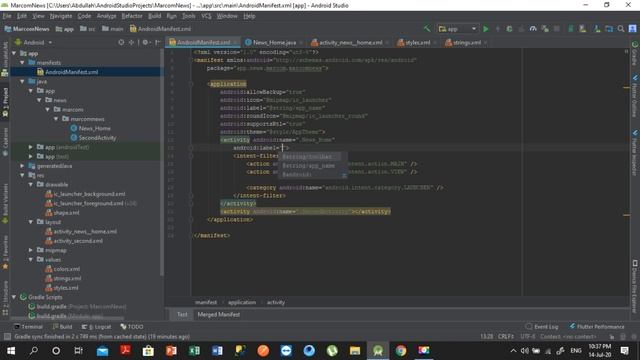Click the Project Structure icon in toolbar

click(609, 29)
